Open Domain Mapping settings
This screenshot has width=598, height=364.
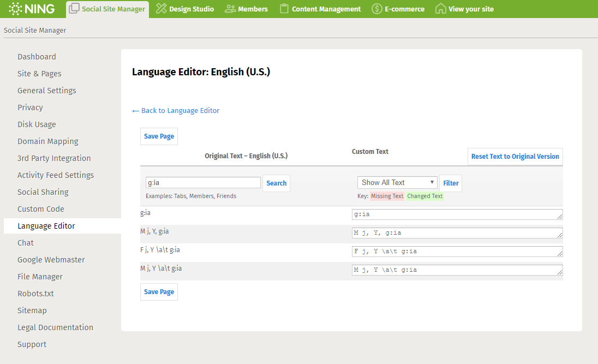[47, 141]
